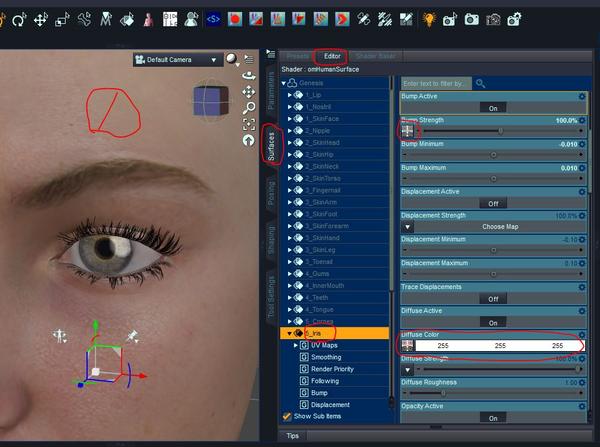The height and width of the screenshot is (447, 600).
Task: Expand the 1_Lip surface
Action: (290, 95)
